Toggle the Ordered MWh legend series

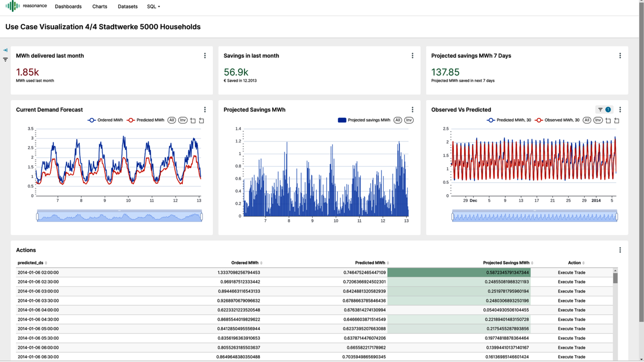tap(106, 120)
